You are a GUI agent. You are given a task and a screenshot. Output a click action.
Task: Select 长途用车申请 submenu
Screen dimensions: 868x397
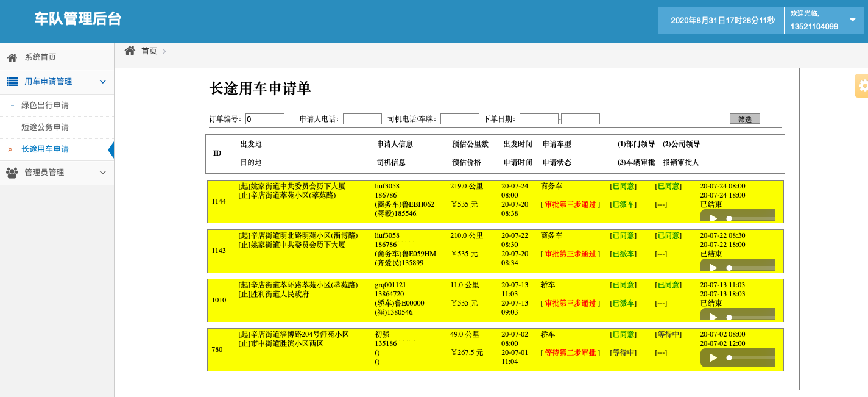point(45,149)
